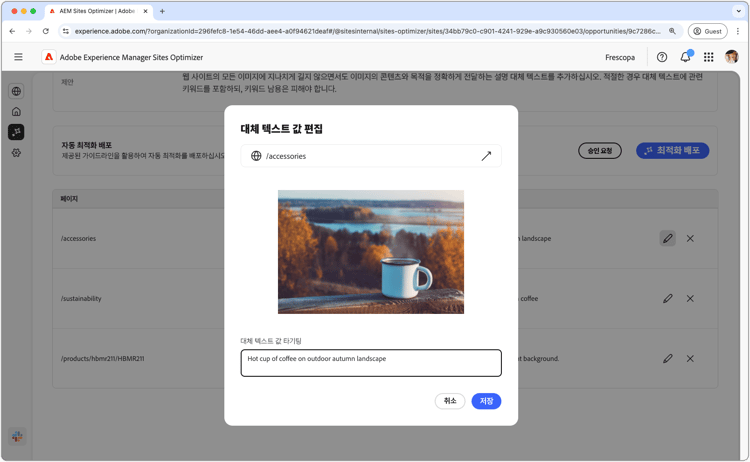Click the 승인 요청 button
This screenshot has height=462, width=750.
(x=600, y=151)
